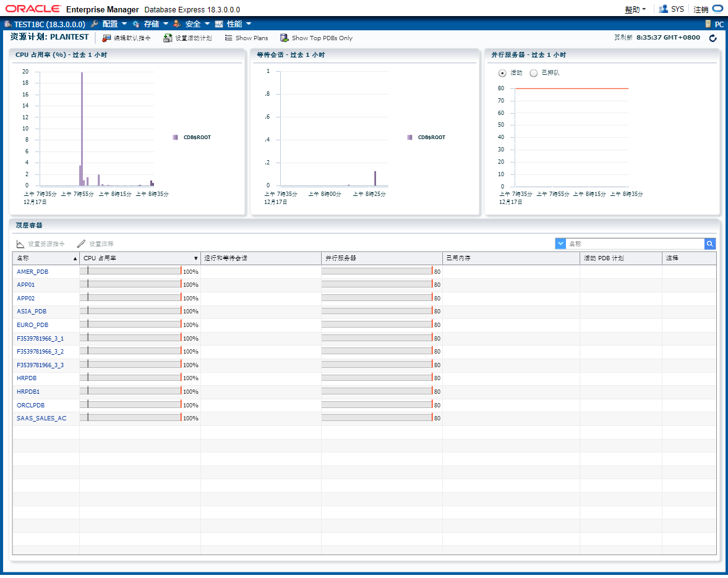Click the PC host label

tap(719, 25)
